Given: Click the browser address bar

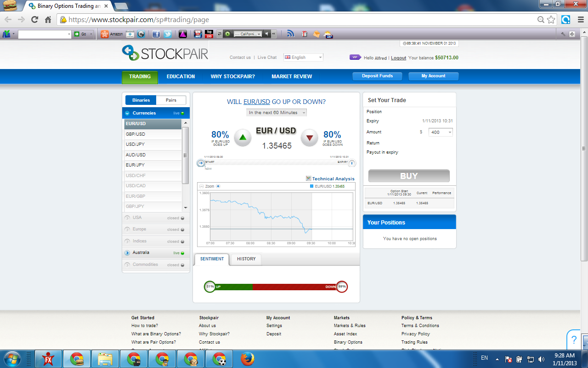Looking at the screenshot, I should point(296,20).
